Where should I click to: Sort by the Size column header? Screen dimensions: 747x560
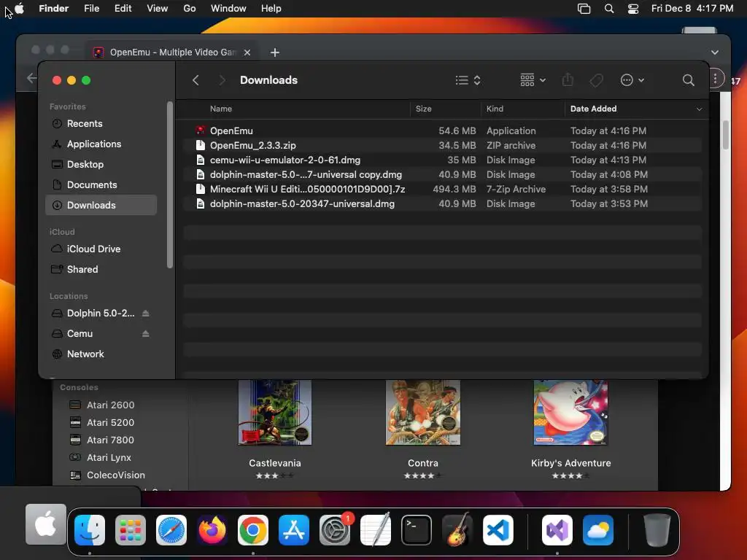click(423, 109)
